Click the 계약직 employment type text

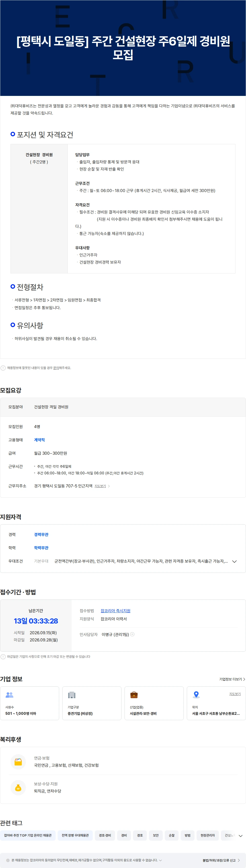39,440
